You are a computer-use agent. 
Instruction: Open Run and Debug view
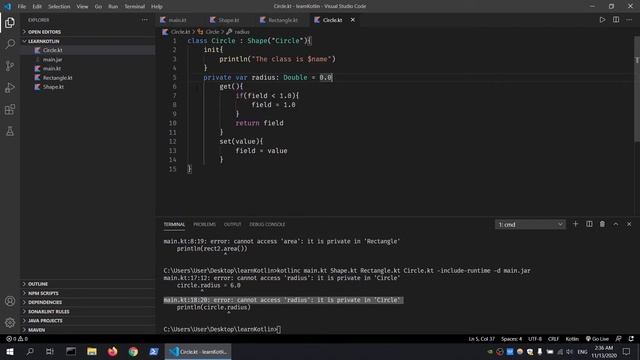pyautogui.click(x=10, y=87)
